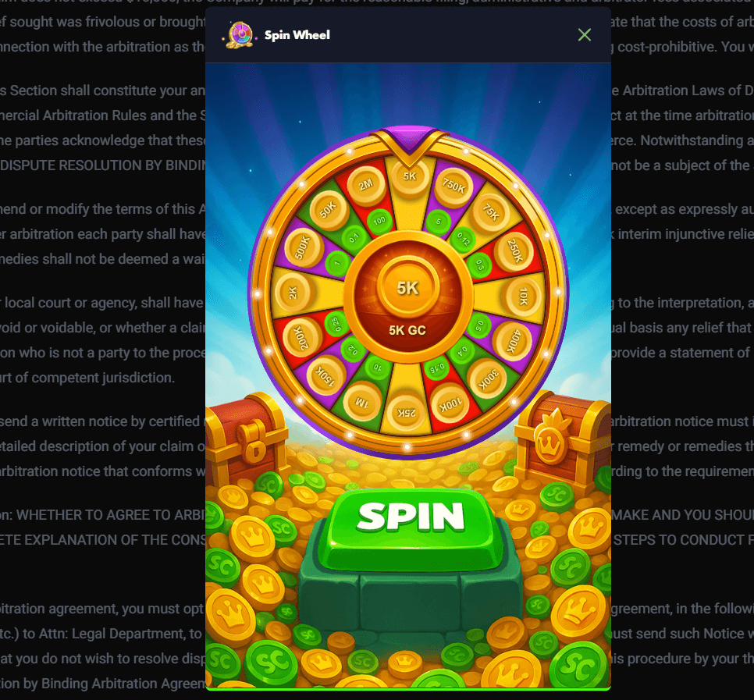Click the center 5K prize coin
The width and height of the screenshot is (754, 700).
(407, 288)
